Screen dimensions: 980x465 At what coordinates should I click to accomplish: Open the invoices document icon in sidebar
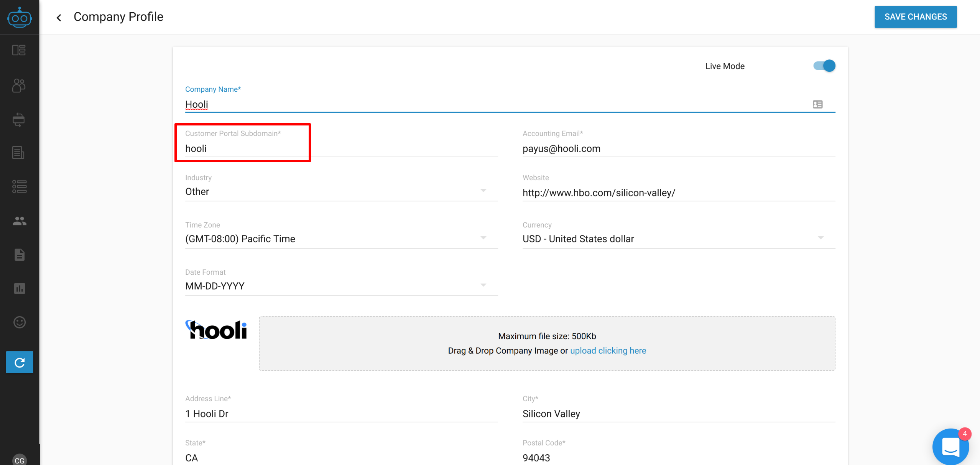click(x=18, y=153)
